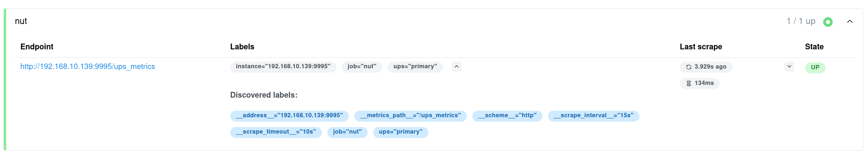Click the blue ups="primary" discovered label

tap(400, 132)
